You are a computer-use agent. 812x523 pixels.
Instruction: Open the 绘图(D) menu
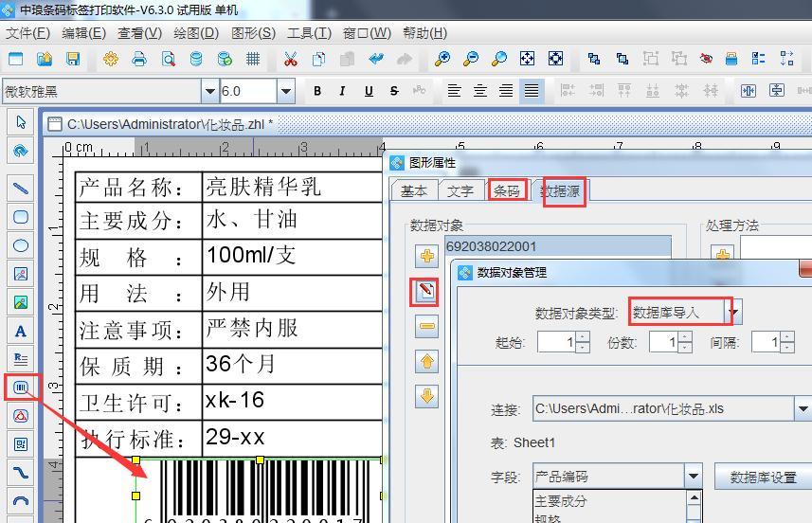196,33
